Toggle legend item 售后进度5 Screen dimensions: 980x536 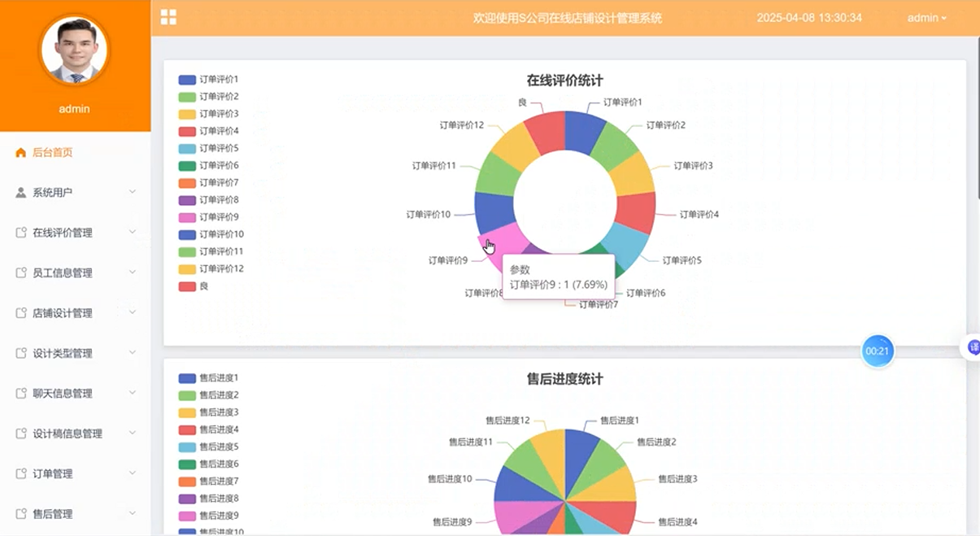[208, 447]
